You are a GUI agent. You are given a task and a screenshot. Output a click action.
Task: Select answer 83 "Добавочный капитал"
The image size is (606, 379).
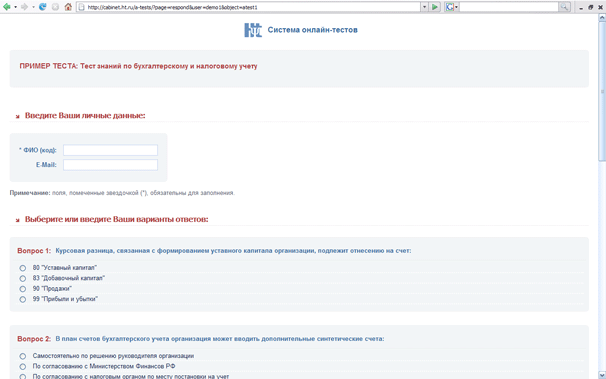point(23,279)
